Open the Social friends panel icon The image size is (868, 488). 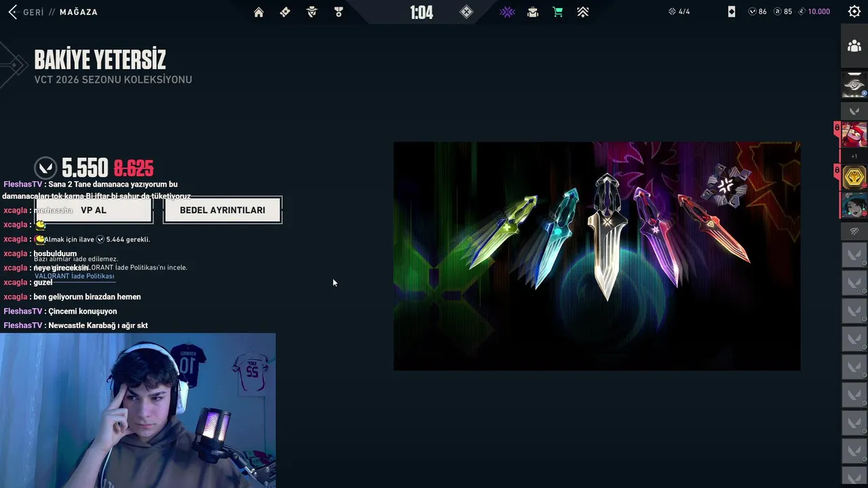coord(854,46)
